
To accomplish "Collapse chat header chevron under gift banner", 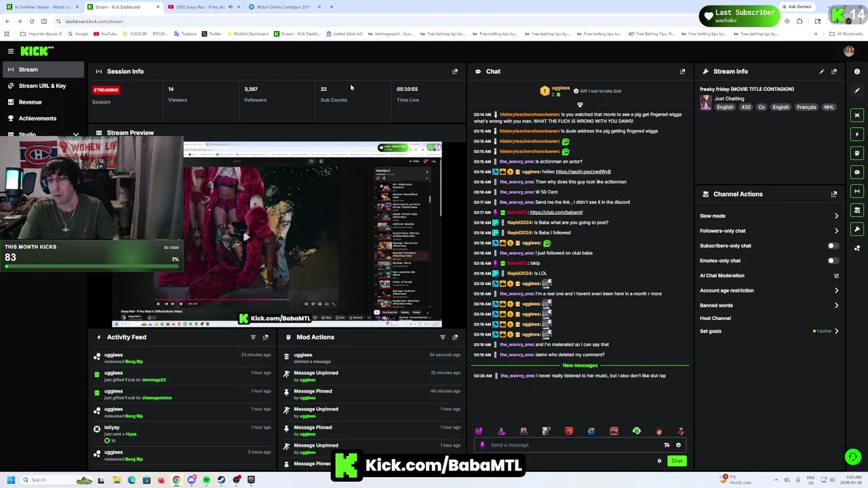I will pos(580,105).
